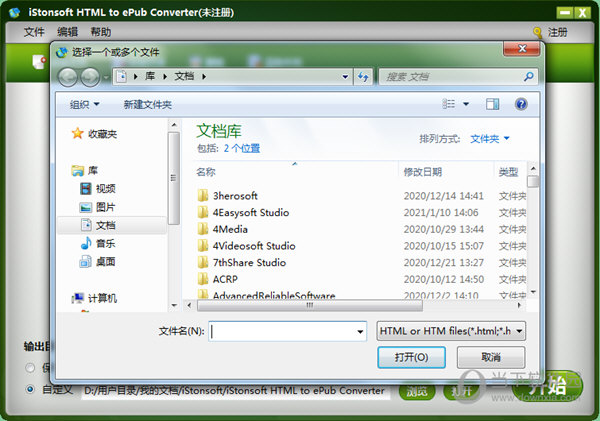Expand the 库 breadcrumb arrow

coord(165,77)
